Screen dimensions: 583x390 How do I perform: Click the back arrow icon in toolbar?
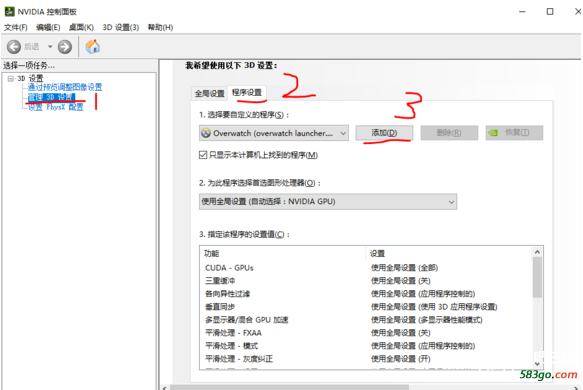(x=14, y=47)
